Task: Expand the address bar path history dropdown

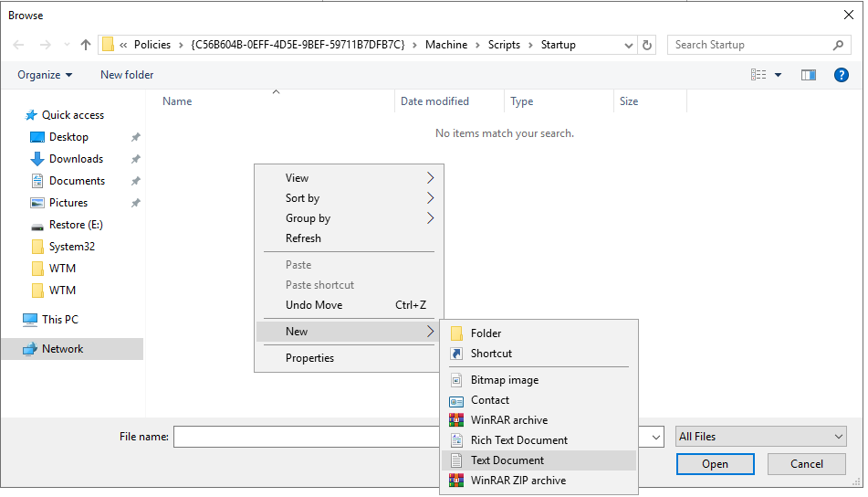Action: [x=628, y=45]
